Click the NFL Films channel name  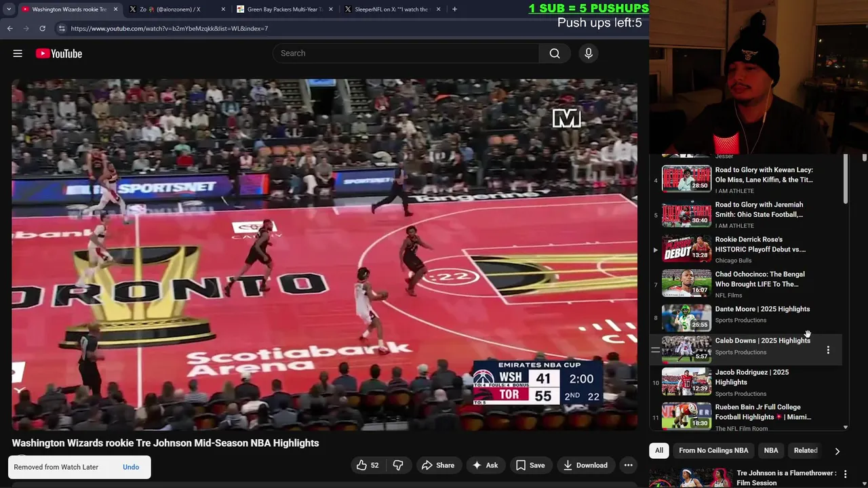click(x=728, y=296)
